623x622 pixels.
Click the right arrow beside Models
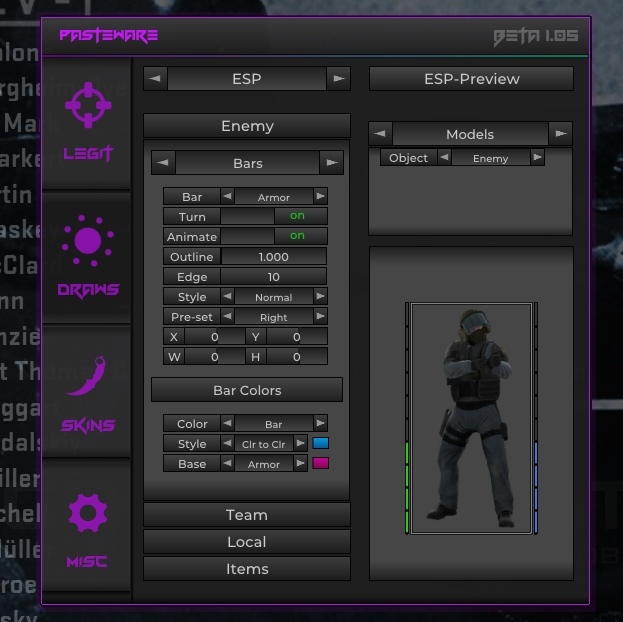tap(560, 134)
